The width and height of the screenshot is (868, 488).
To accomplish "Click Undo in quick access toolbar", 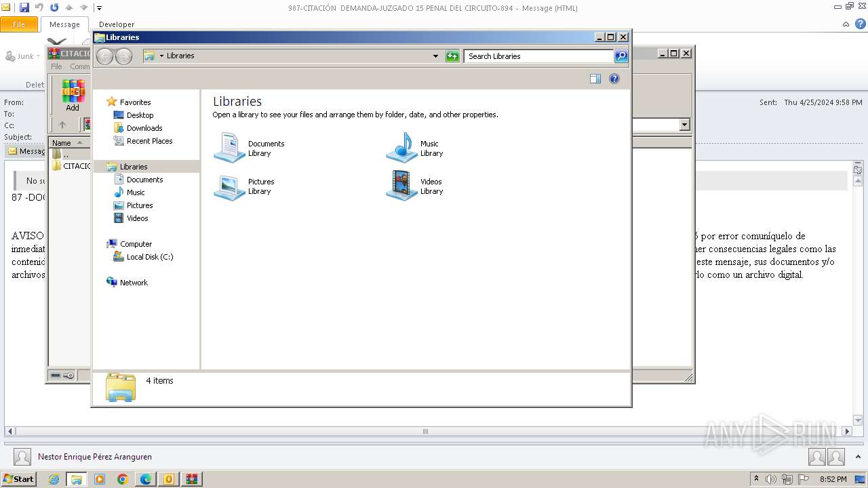I will (39, 7).
